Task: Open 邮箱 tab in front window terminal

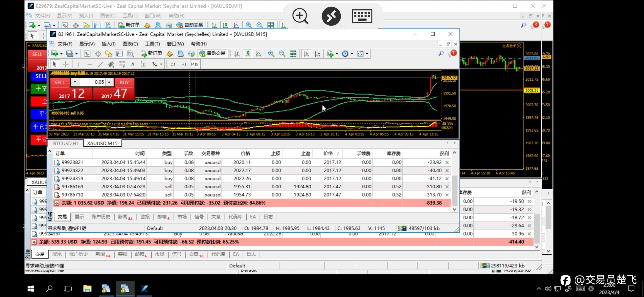Action: [163, 217]
